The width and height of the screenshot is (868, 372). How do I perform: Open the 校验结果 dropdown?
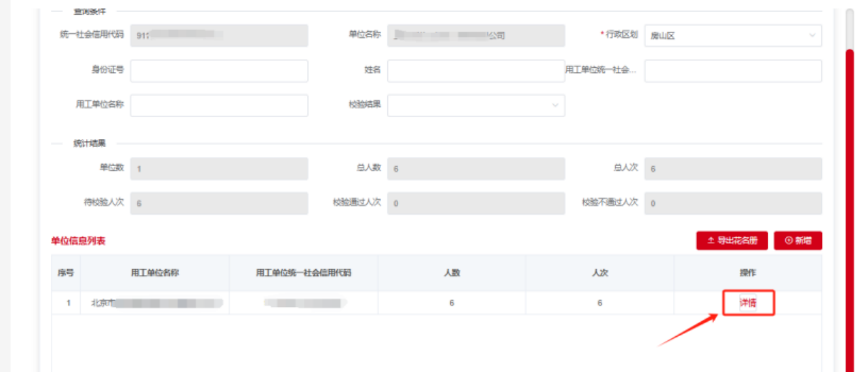475,105
